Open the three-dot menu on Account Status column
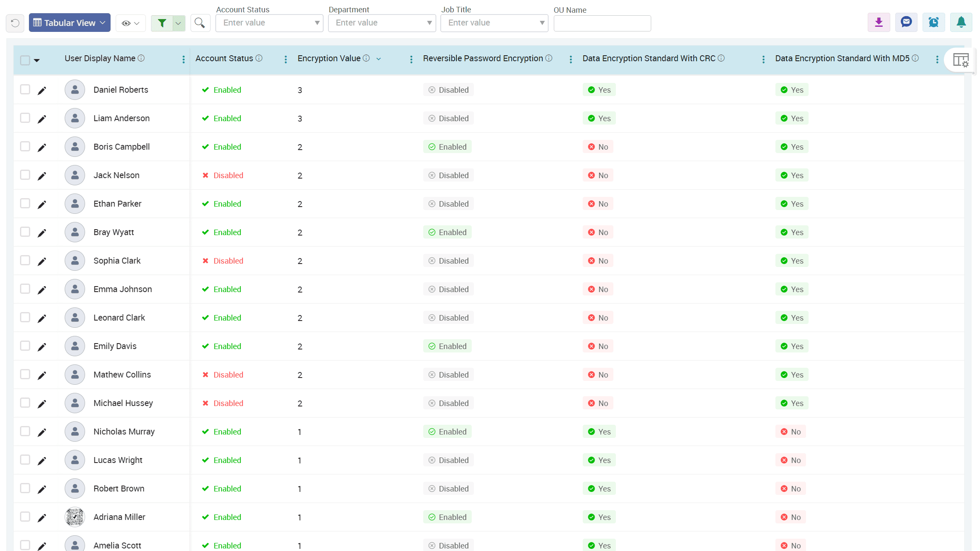The width and height of the screenshot is (980, 551). [x=285, y=59]
